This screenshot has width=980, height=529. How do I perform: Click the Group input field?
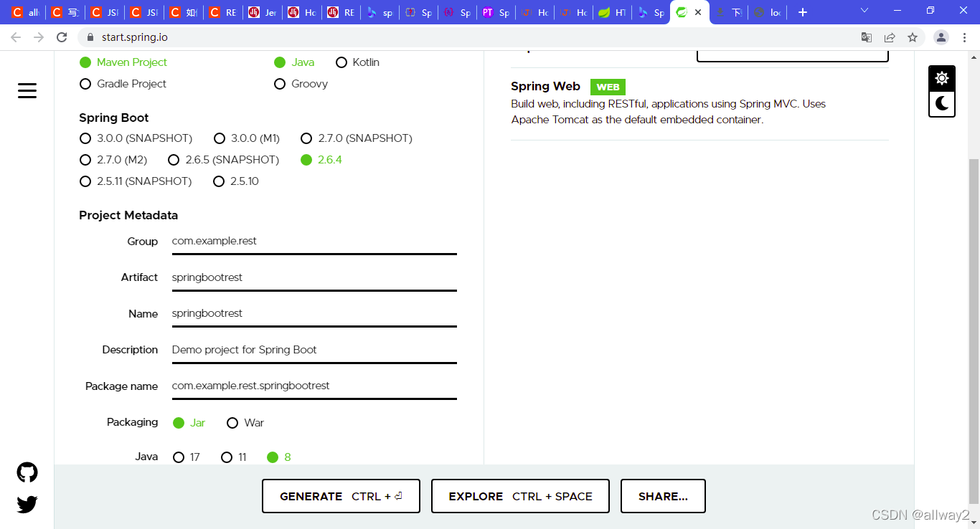(x=314, y=242)
